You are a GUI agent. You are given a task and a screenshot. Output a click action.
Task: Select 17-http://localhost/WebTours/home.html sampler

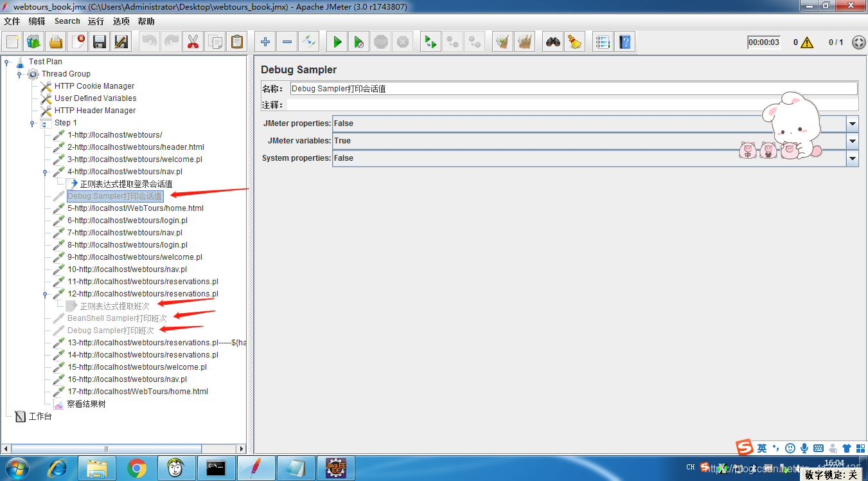[x=138, y=392]
